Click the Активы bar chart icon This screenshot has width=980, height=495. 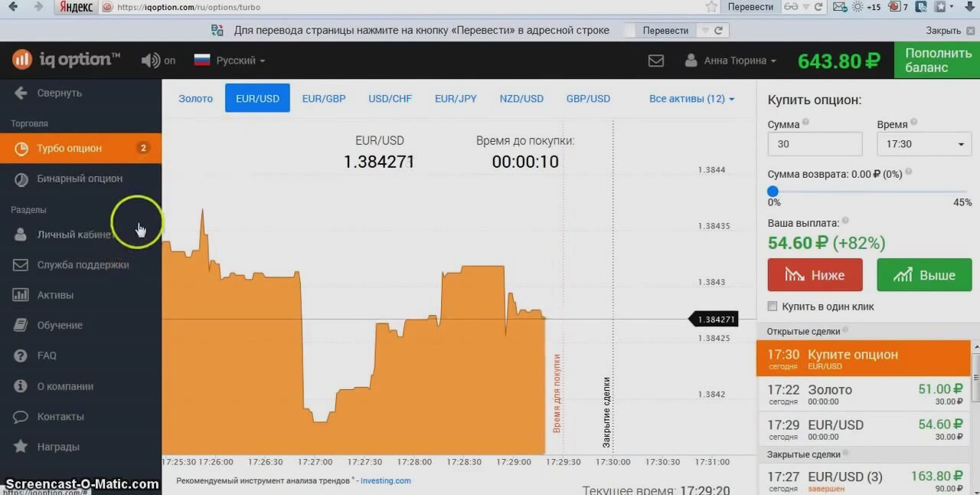pos(21,295)
